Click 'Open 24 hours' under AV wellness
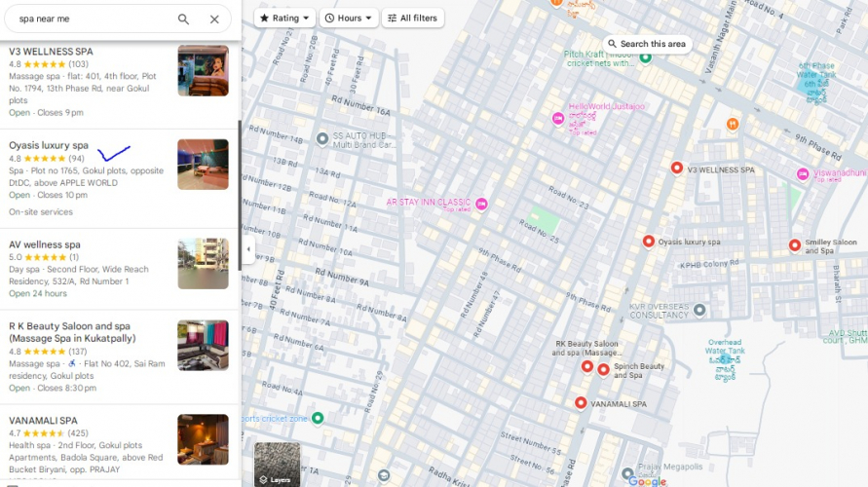The height and width of the screenshot is (487, 868). (x=38, y=293)
